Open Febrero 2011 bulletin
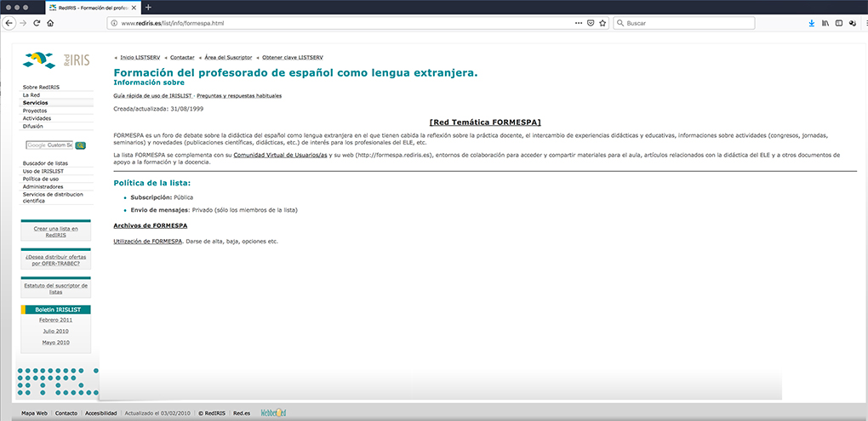Screen dimensions: 868x421 click(x=55, y=320)
